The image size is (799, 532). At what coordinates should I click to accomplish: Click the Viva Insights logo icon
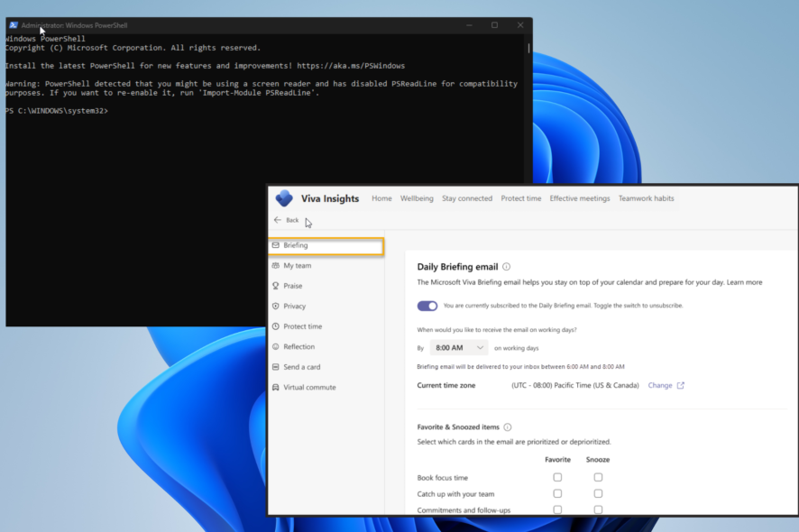point(284,198)
